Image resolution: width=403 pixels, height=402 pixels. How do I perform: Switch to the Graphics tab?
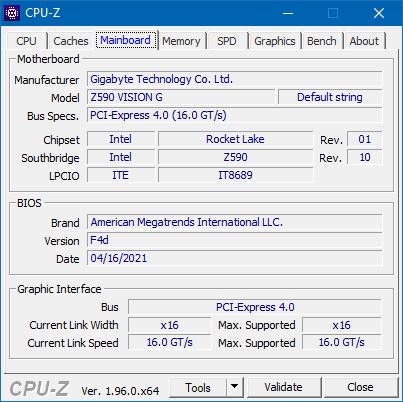[275, 41]
